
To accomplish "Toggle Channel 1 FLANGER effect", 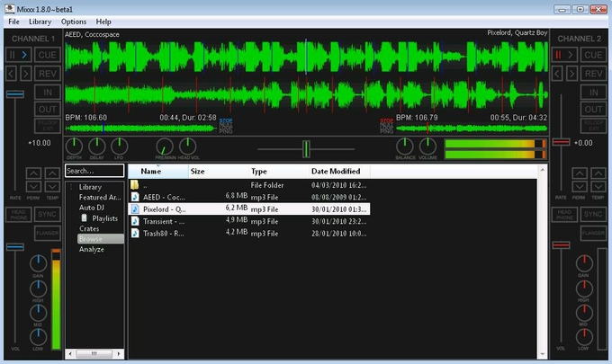I will pos(47,233).
